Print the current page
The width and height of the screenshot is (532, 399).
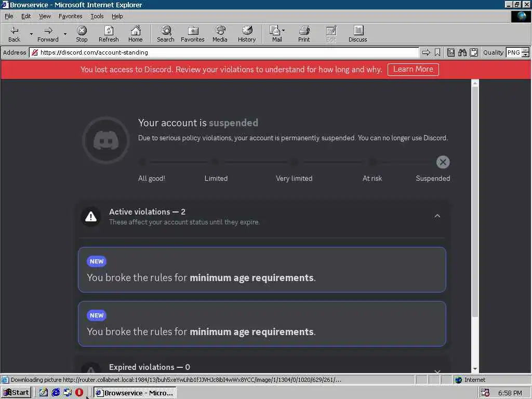click(x=304, y=34)
